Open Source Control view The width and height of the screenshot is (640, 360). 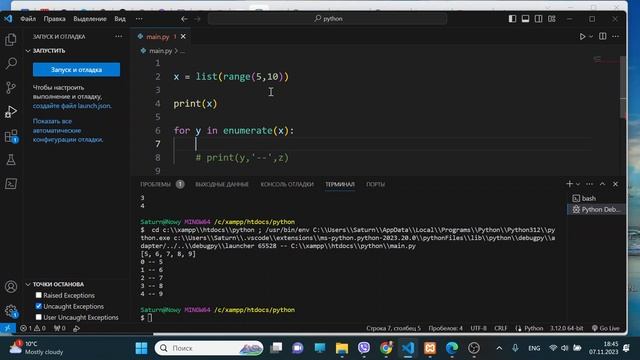point(11,87)
